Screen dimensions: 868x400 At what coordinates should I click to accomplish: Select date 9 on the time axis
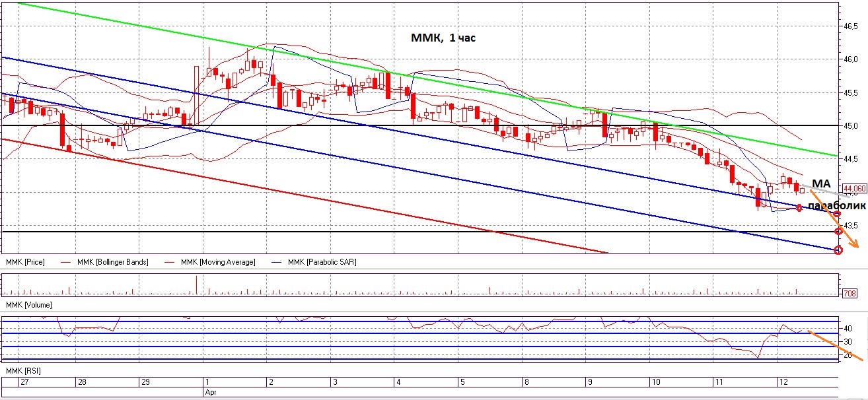click(590, 382)
